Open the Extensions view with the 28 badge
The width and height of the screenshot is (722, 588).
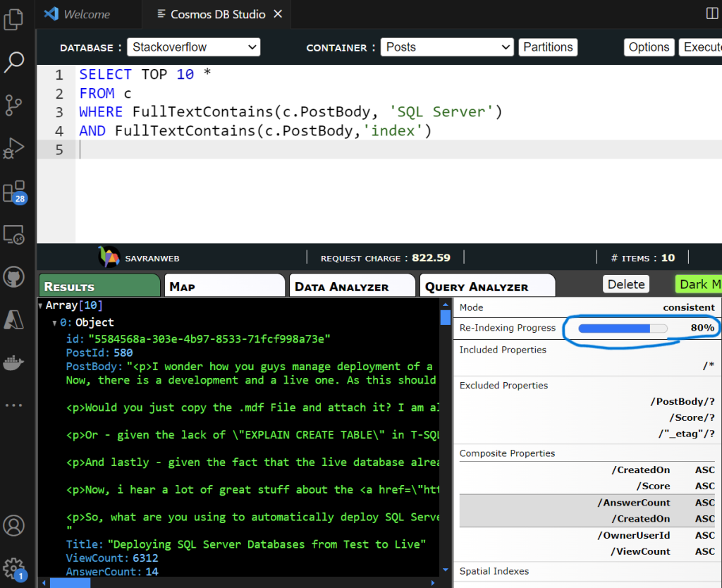pos(14,192)
